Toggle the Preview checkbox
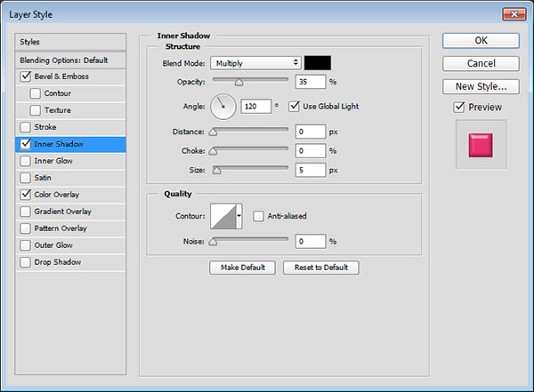Image resolution: width=534 pixels, height=392 pixels. point(459,107)
